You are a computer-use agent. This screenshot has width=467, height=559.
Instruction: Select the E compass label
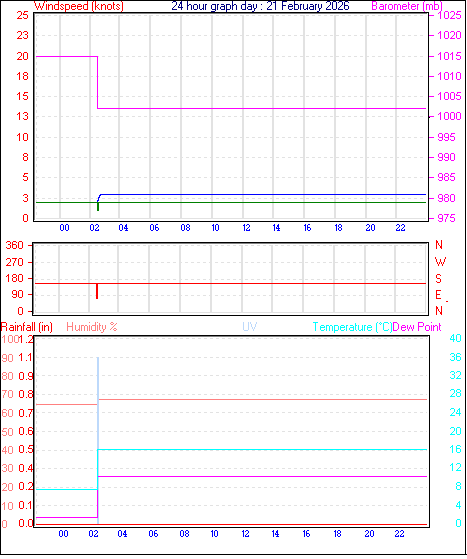coord(438,295)
